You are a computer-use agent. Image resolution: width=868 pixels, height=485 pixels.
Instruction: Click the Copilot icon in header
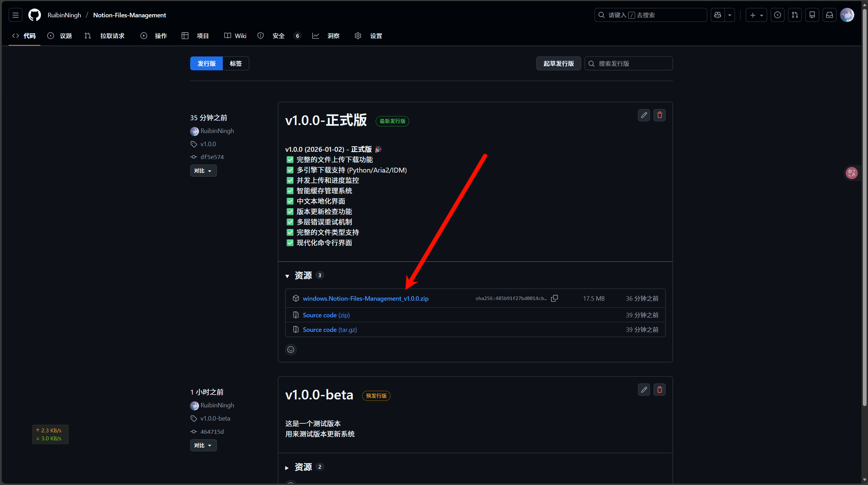tap(718, 15)
